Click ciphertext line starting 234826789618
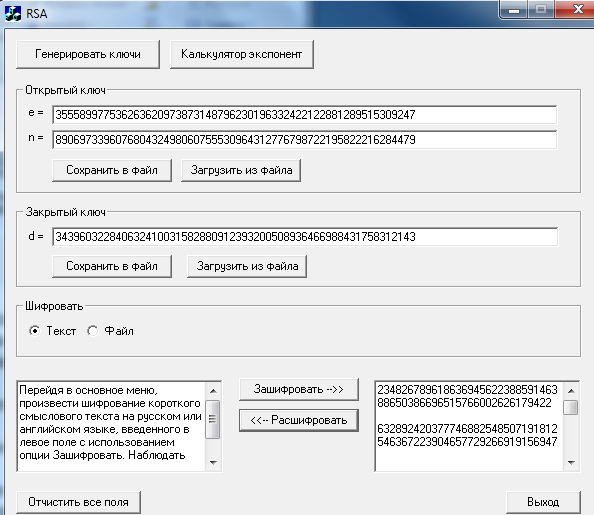This screenshot has width=594, height=515. [x=467, y=390]
